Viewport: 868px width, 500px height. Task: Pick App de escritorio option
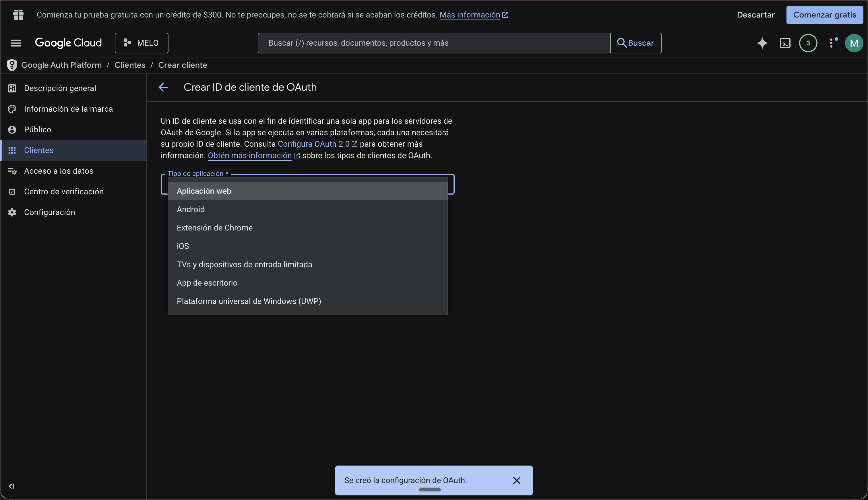(x=207, y=283)
